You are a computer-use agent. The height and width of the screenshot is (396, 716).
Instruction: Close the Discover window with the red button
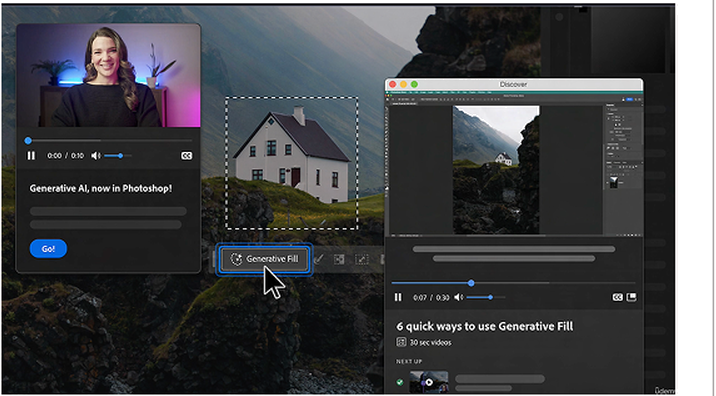click(x=393, y=84)
